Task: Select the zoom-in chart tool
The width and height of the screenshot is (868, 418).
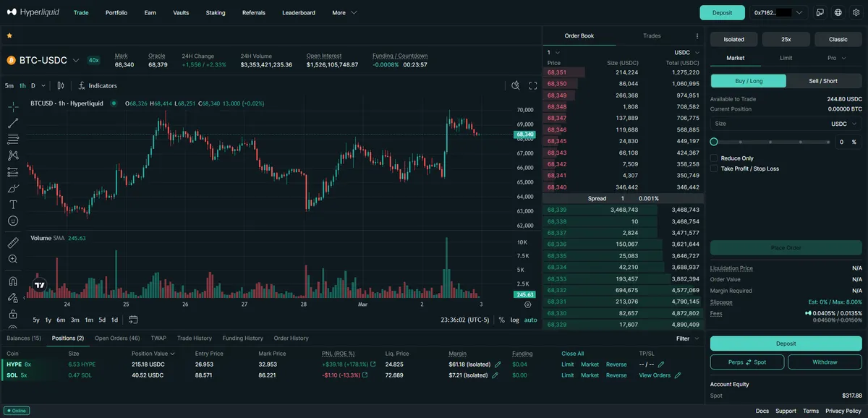Action: point(13,258)
